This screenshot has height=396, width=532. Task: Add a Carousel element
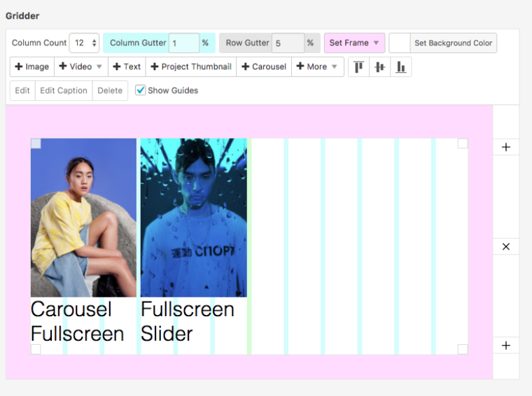(264, 66)
